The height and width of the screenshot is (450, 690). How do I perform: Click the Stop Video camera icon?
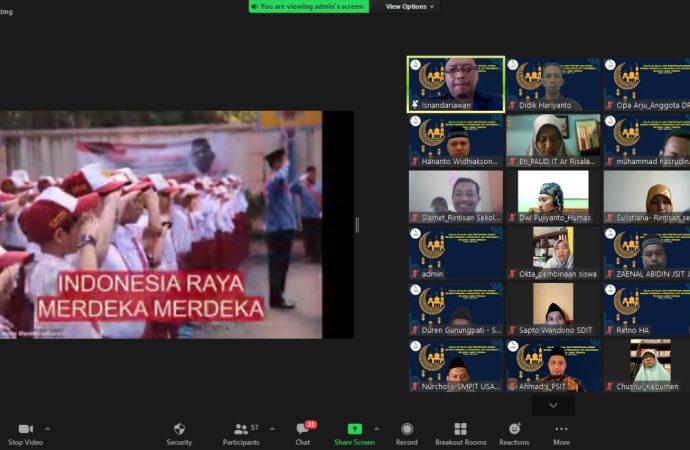pos(26,428)
